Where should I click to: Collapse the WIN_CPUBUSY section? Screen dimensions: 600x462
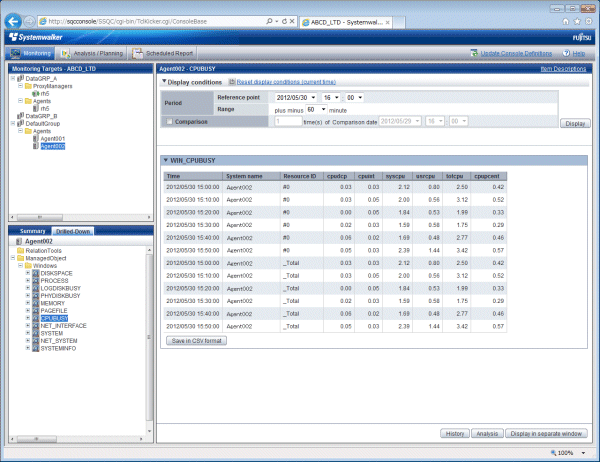(166, 160)
